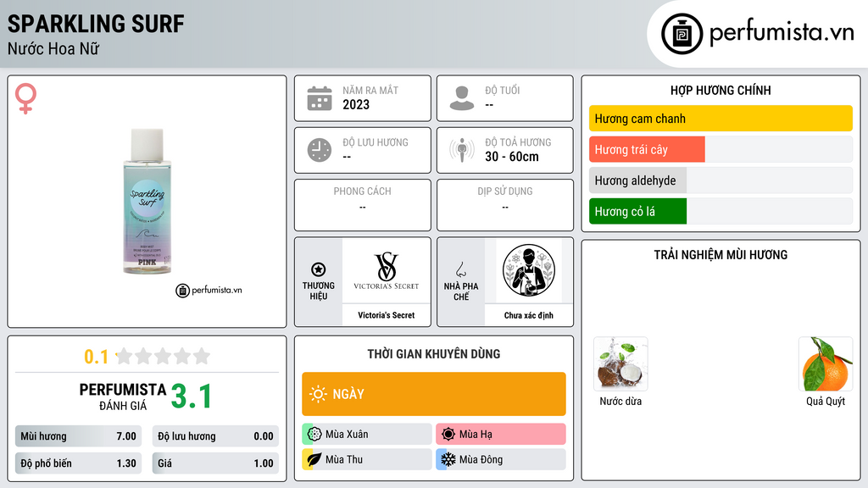Click the Trải nghiệm mùi hương heading
The image size is (868, 488).
coord(721,255)
